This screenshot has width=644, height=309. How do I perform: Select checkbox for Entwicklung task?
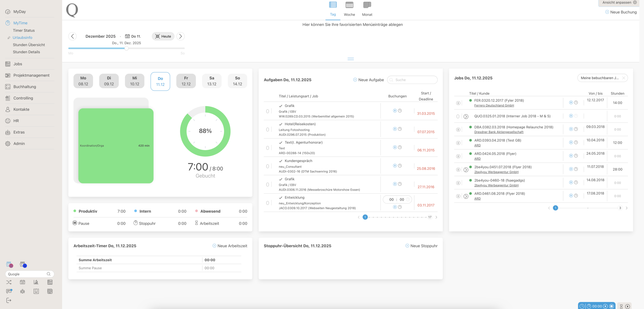pyautogui.click(x=267, y=203)
